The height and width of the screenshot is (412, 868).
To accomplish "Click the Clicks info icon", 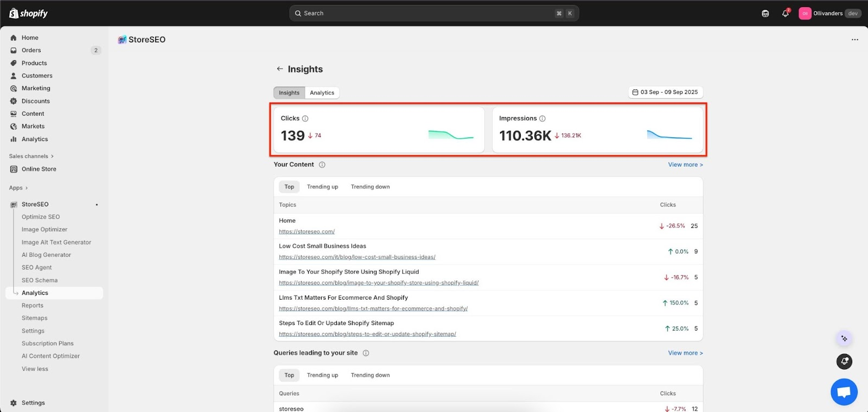I will (305, 118).
